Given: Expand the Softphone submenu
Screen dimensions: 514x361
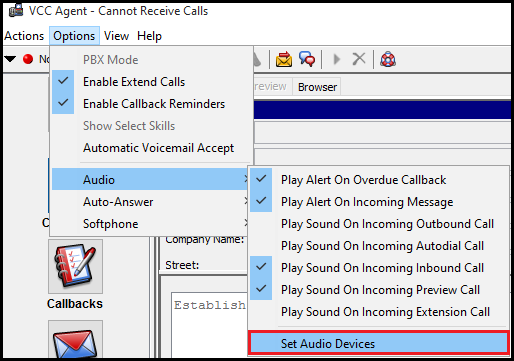Looking at the screenshot, I should point(150,224).
